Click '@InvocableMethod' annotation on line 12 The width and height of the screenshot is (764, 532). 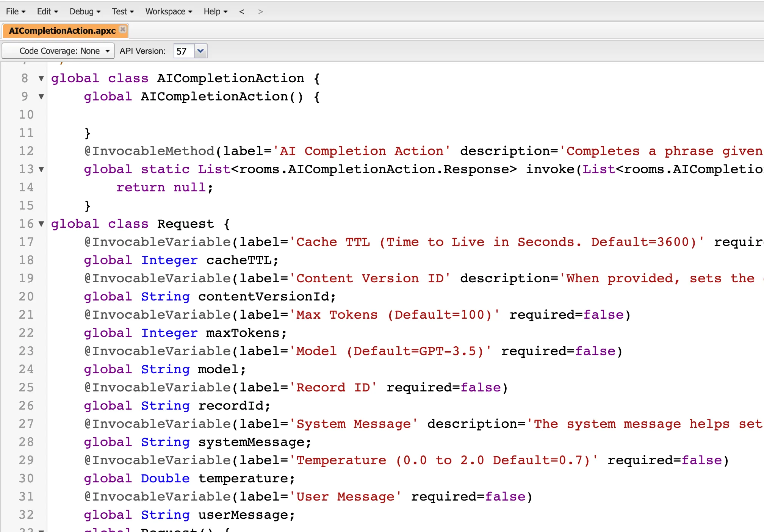(x=149, y=151)
